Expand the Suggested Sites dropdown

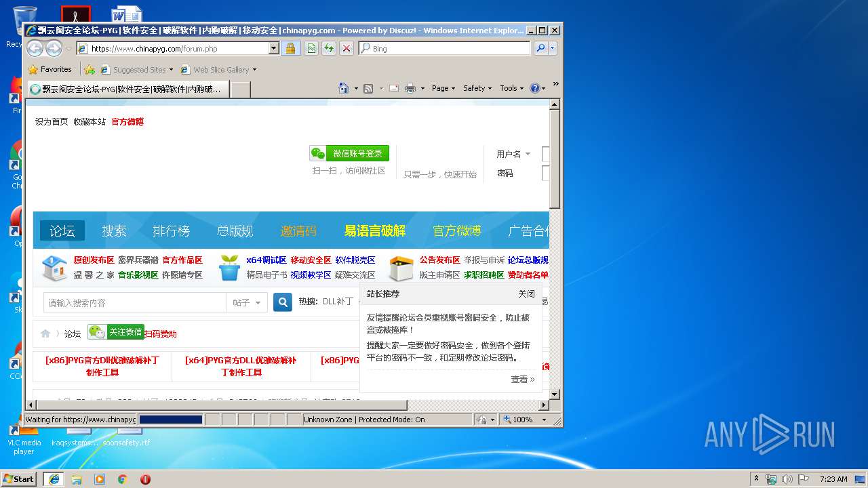click(x=171, y=70)
